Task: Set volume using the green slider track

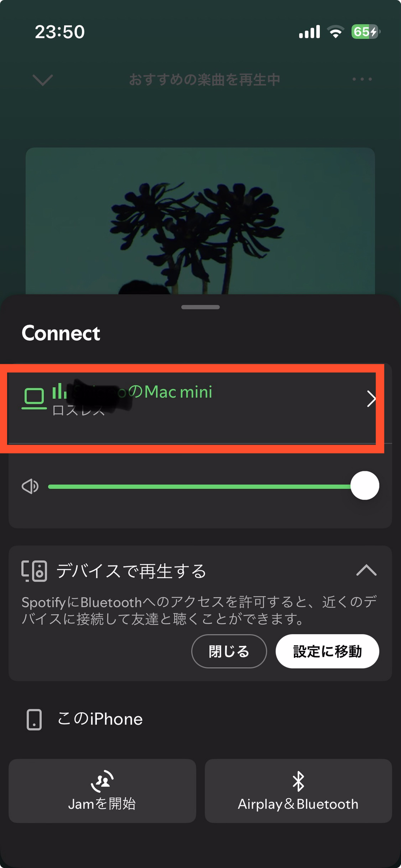Action: pos(200,487)
